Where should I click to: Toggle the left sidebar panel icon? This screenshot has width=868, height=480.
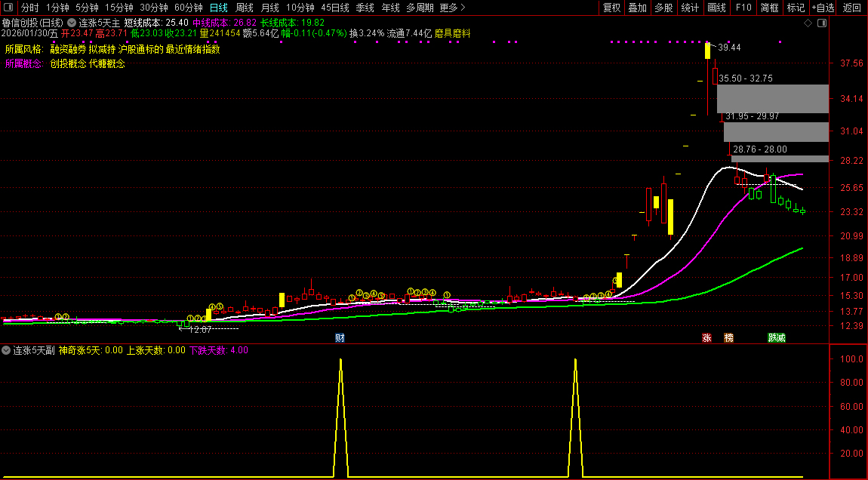(8, 8)
